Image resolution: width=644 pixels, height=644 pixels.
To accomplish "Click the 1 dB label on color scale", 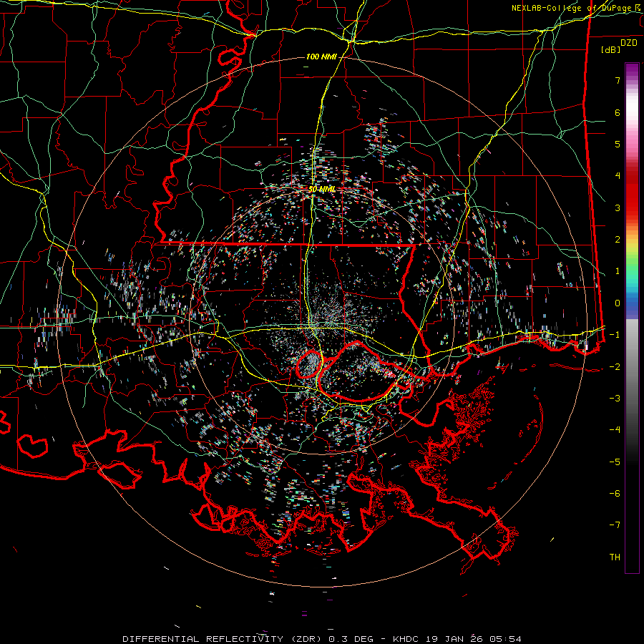I will point(618,271).
